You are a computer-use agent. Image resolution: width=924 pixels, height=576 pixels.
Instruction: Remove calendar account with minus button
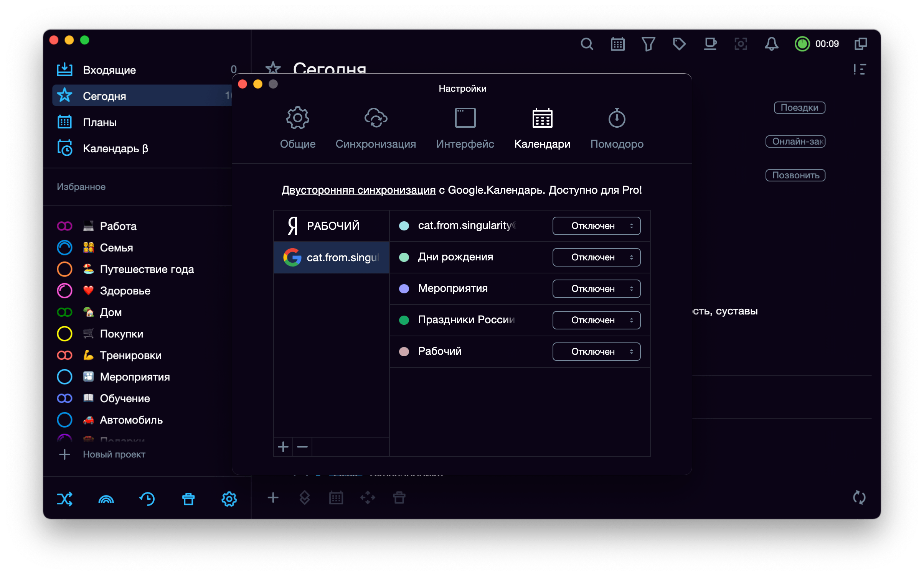[x=302, y=447]
